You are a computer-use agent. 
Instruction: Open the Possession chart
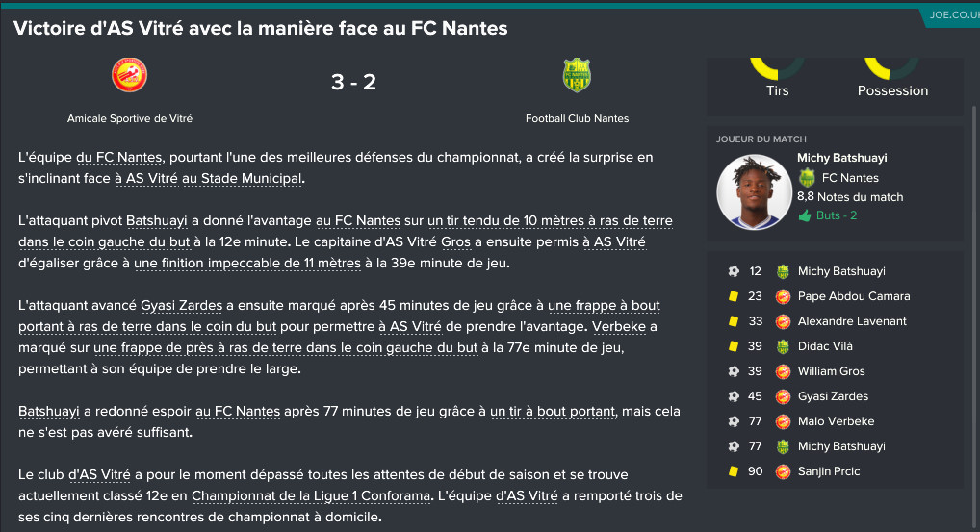point(892,77)
